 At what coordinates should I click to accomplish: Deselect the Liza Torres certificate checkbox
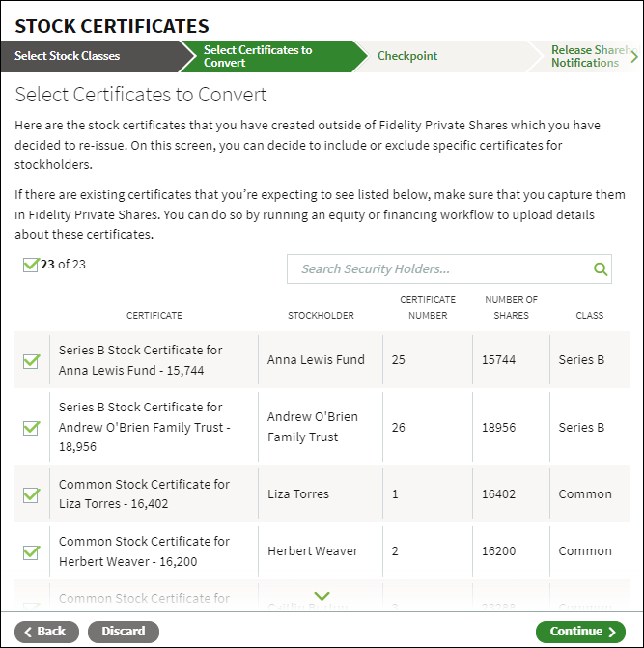click(x=32, y=494)
